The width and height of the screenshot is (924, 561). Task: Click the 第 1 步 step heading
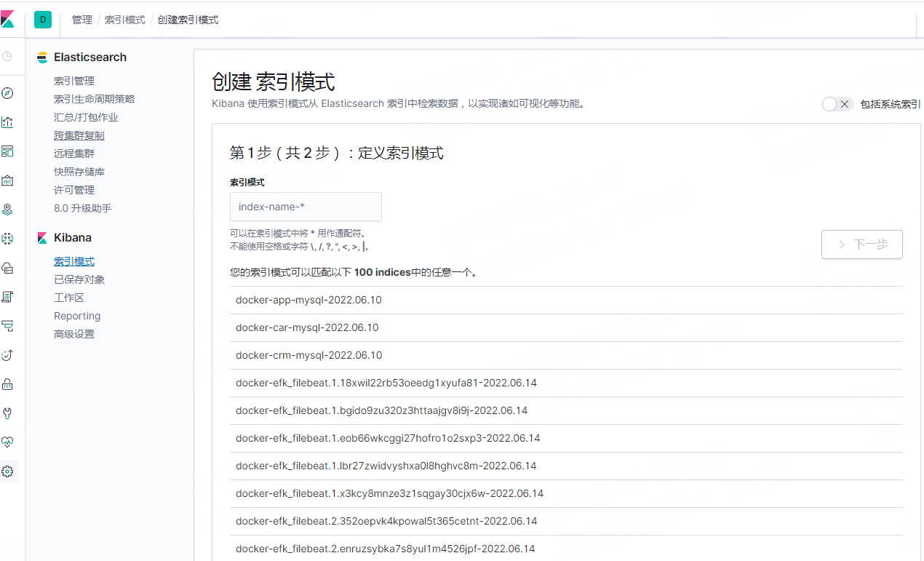tap(336, 153)
